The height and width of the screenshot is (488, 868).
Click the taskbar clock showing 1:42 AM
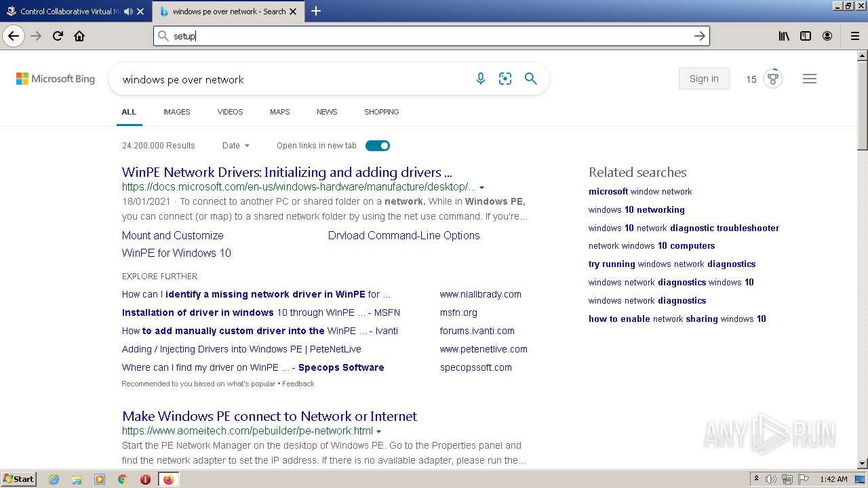click(x=833, y=479)
